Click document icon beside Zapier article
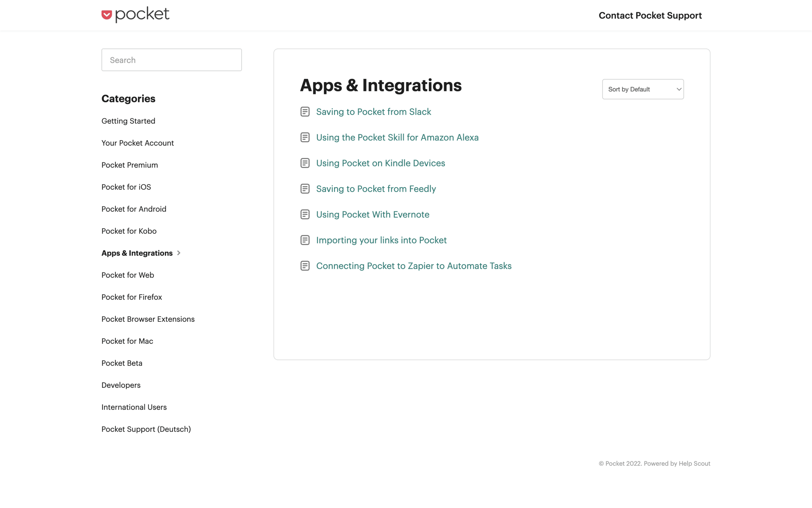The image size is (812, 508). [x=305, y=266]
